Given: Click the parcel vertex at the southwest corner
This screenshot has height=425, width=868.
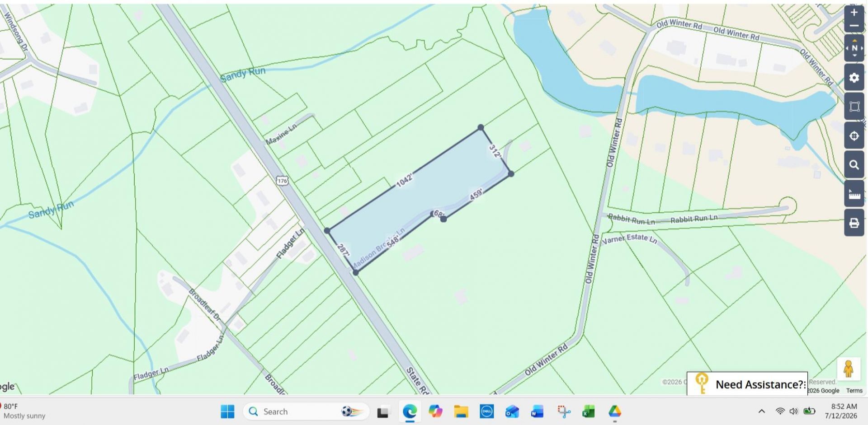Looking at the screenshot, I should click(355, 272).
